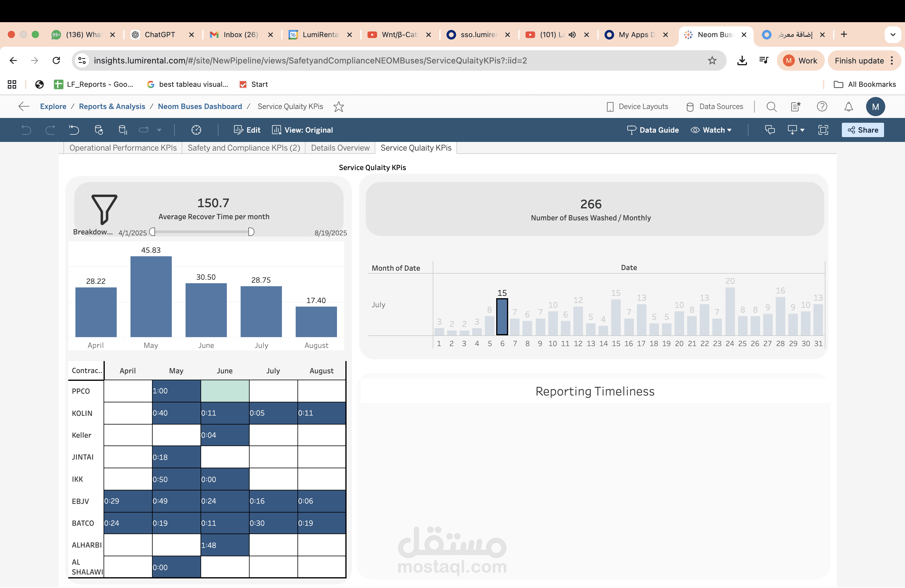Click the revert arrow icon
Viewport: 905px width, 588px height.
(x=74, y=130)
